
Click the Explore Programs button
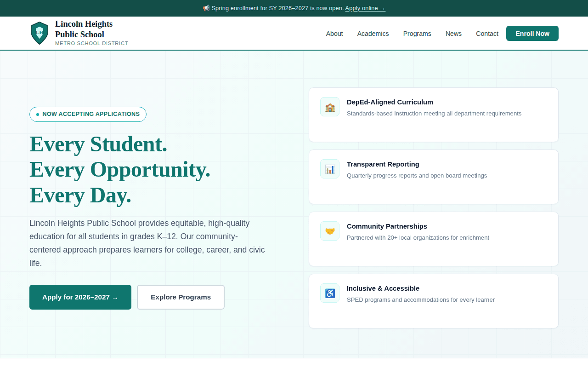[181, 297]
